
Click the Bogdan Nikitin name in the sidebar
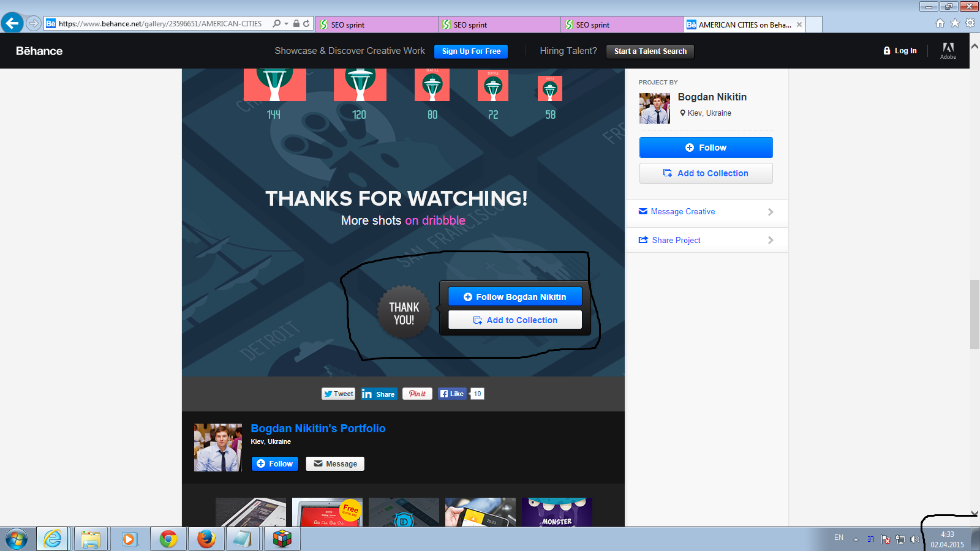click(712, 97)
